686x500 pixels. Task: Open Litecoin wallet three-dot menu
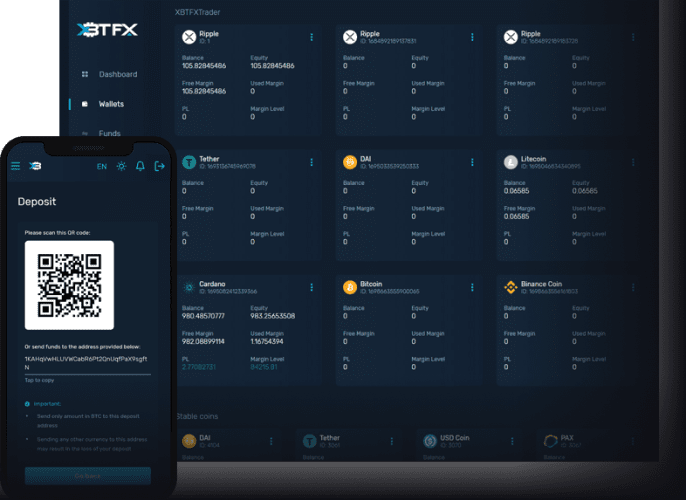click(633, 162)
